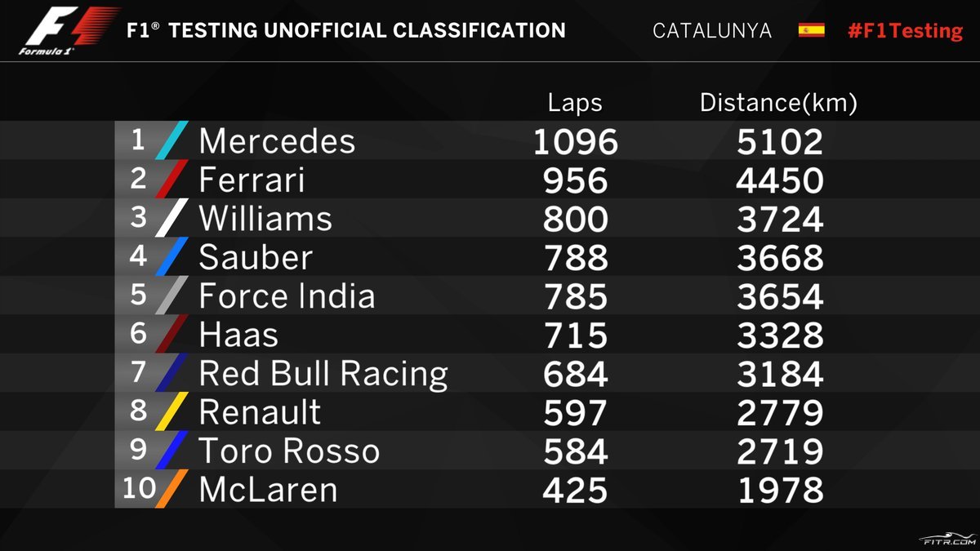Open the #F1Testing hashtag
980x551 pixels.
[x=905, y=31]
